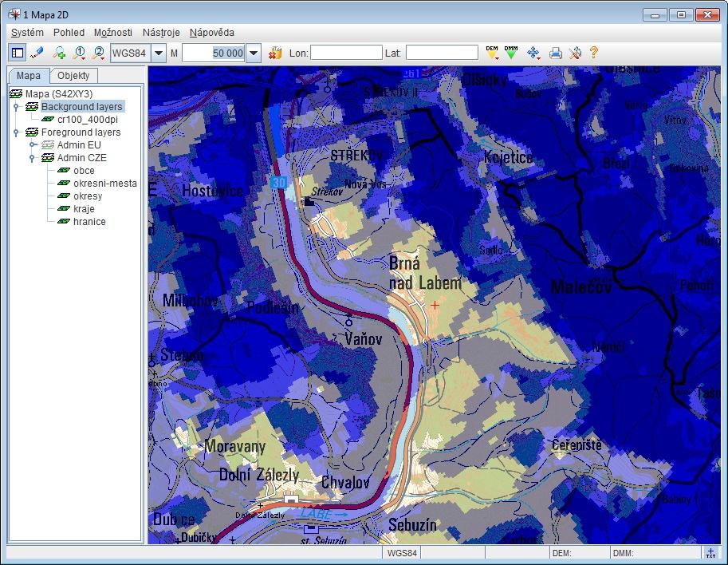
Task: Click the clear coordinates icon beside Lon
Action: 275,53
